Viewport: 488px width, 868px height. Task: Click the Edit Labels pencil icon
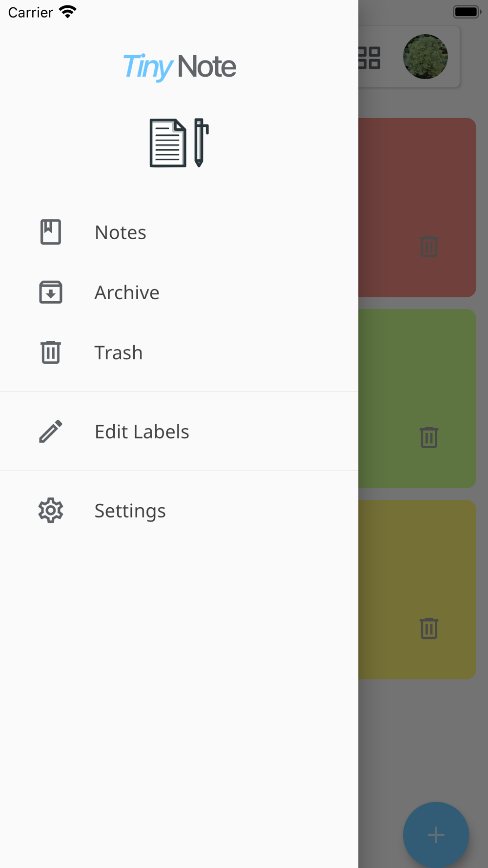(x=51, y=431)
